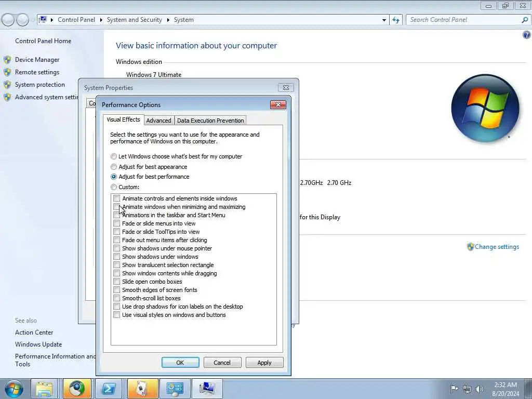The height and width of the screenshot is (399, 532).
Task: Select Let Windows choose what's best
Action: pos(114,156)
